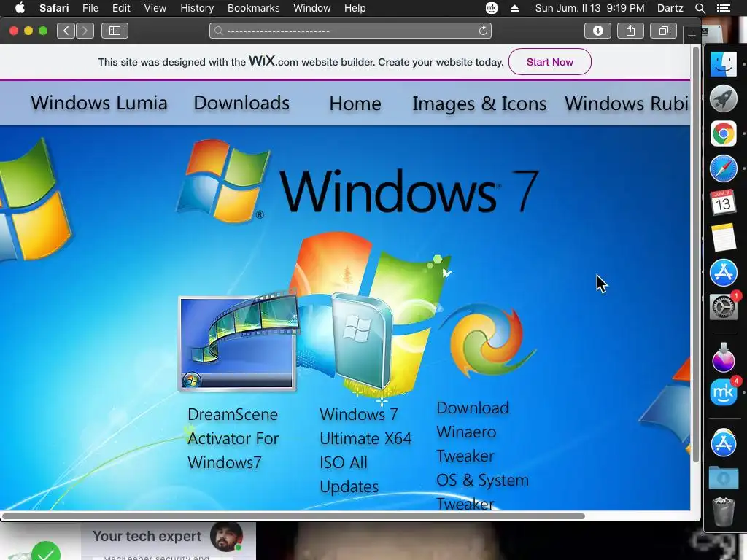Open the Downloads folder in Dock
747x560 pixels.
[723, 478]
